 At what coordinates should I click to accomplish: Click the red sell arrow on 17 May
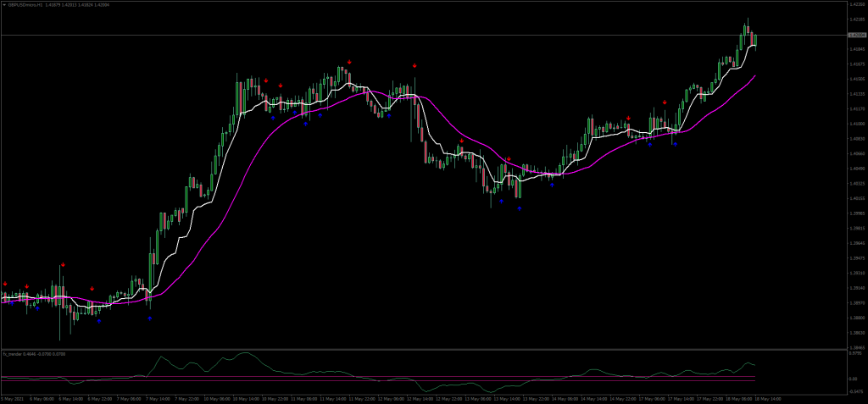[x=665, y=102]
